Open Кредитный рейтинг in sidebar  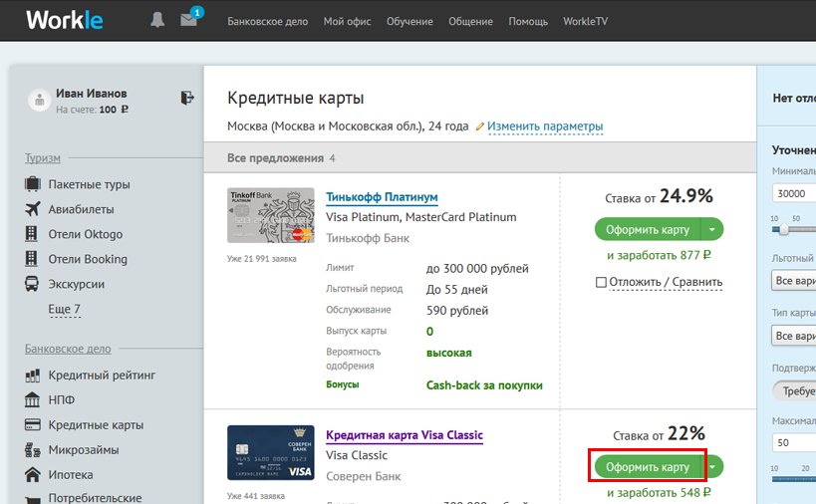(102, 375)
